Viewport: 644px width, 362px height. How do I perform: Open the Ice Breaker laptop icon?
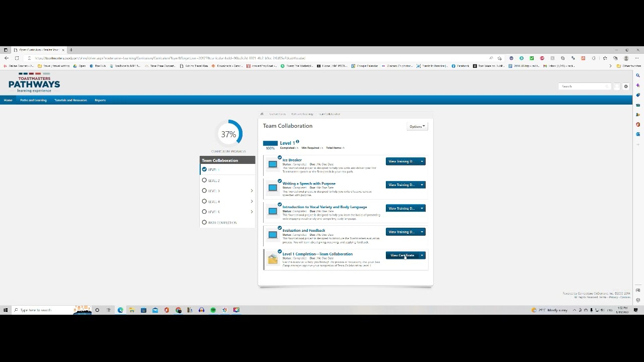click(x=273, y=164)
